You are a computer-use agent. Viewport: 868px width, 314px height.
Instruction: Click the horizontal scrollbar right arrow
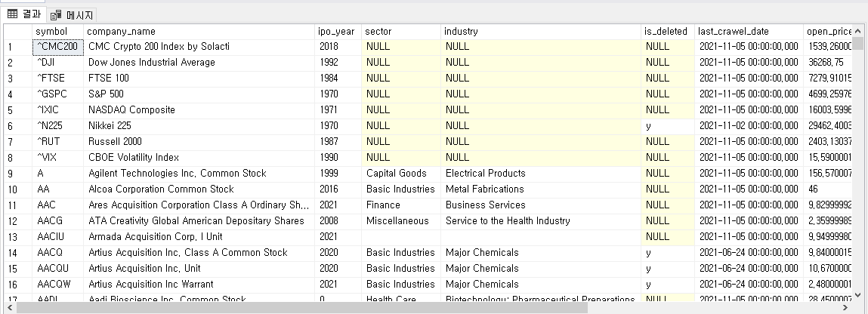coord(845,307)
